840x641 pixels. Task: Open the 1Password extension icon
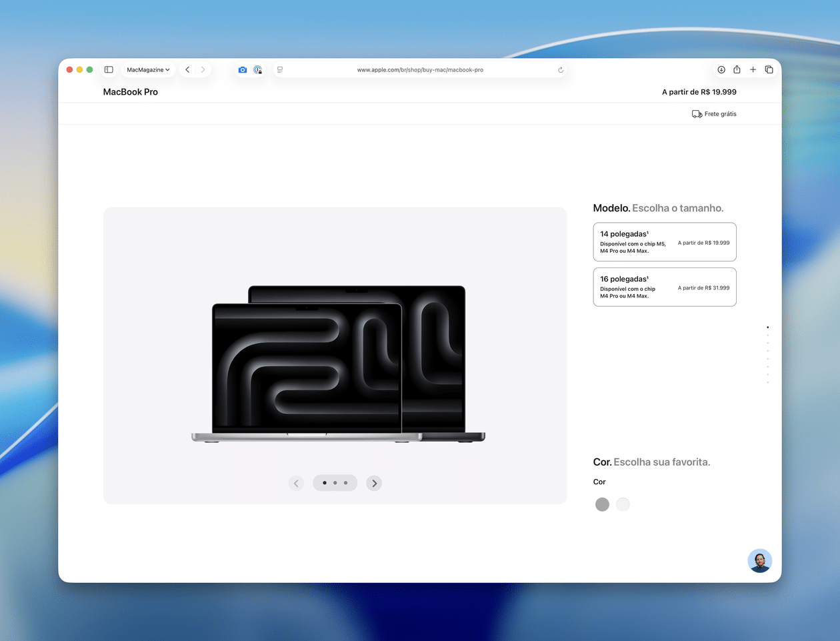point(258,69)
